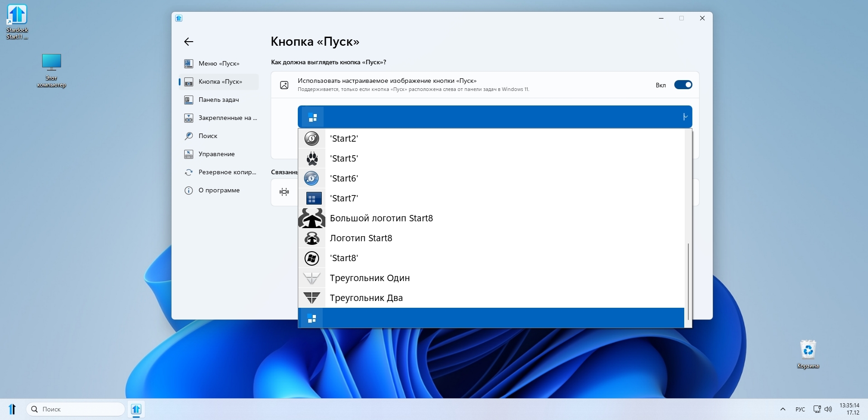
Task: Open the network tray icon
Action: pyautogui.click(x=817, y=409)
